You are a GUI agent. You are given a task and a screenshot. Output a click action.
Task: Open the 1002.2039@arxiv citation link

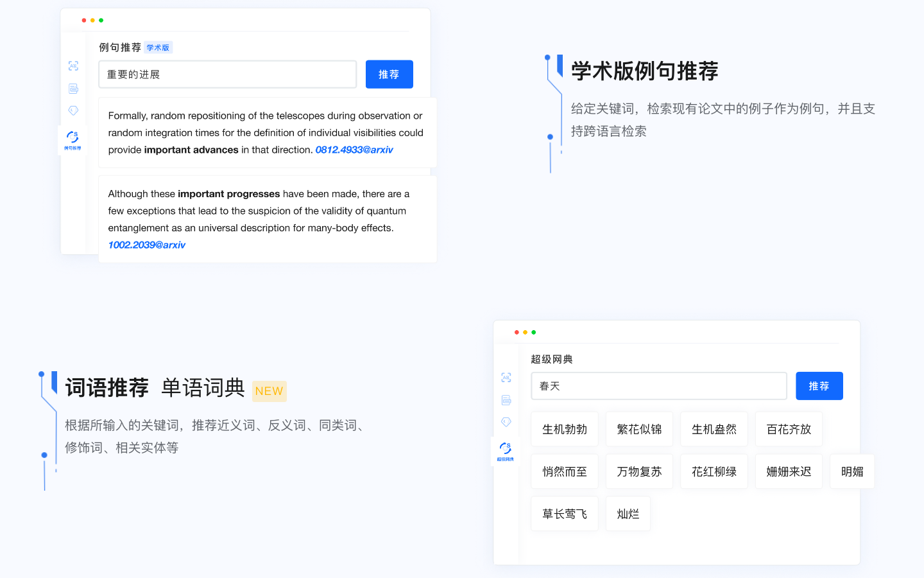pyautogui.click(x=147, y=245)
